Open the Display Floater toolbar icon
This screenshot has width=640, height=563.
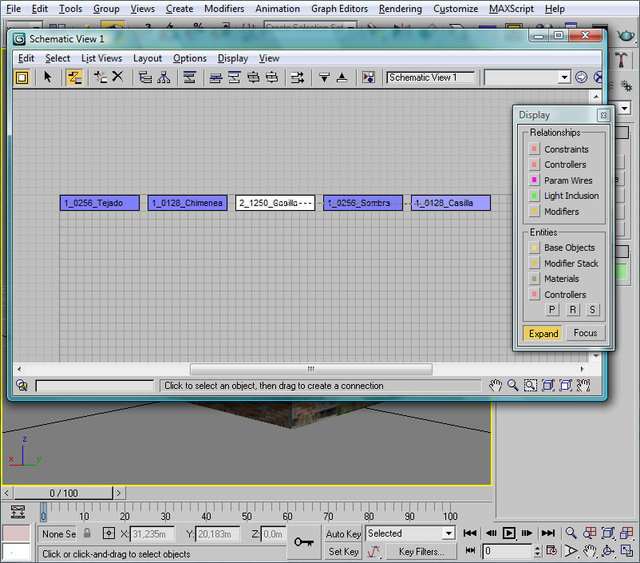point(21,77)
